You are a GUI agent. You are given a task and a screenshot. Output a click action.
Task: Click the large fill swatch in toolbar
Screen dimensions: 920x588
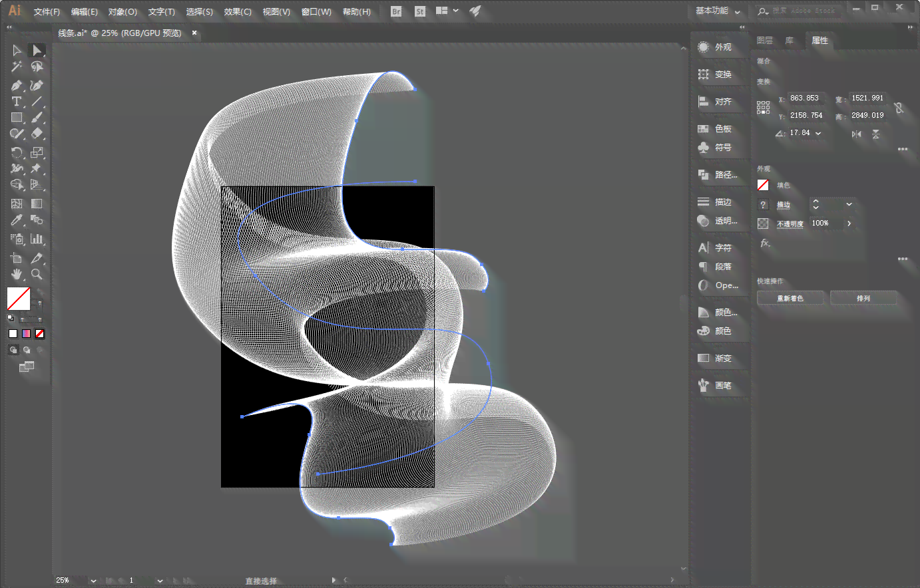[x=19, y=299]
